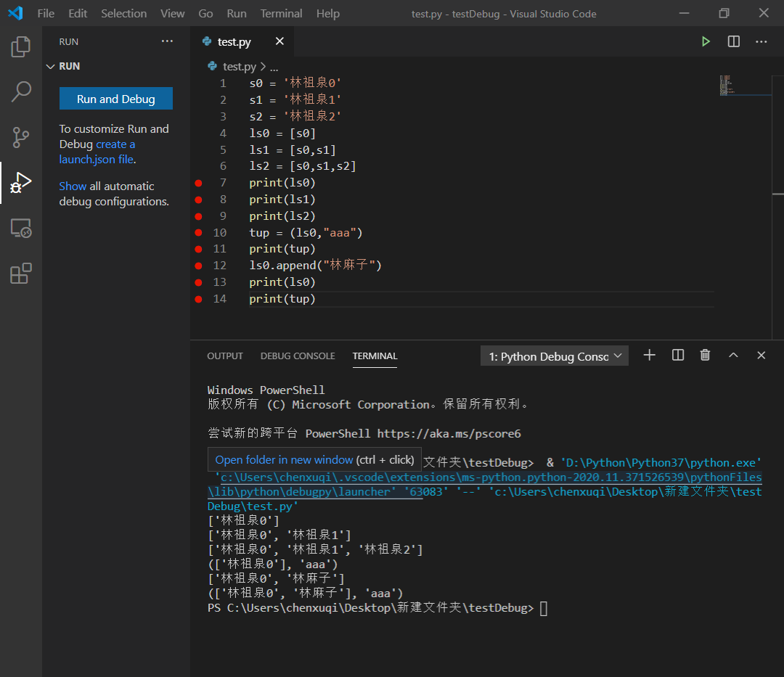The image size is (784, 677).
Task: Kill the terminal with the trash icon
Action: (704, 355)
